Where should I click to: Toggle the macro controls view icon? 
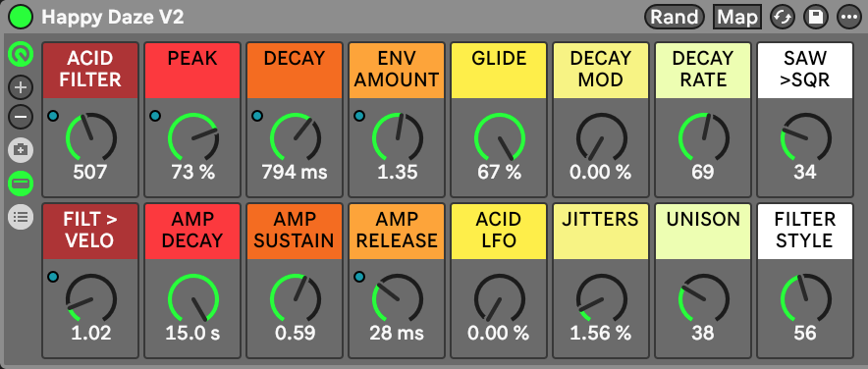click(x=21, y=54)
